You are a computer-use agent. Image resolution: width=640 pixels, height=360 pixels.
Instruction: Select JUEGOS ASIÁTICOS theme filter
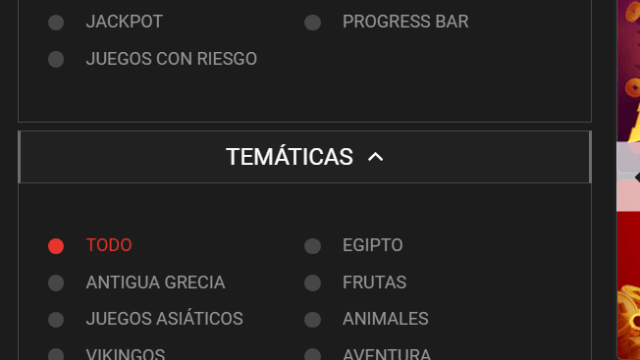click(56, 320)
